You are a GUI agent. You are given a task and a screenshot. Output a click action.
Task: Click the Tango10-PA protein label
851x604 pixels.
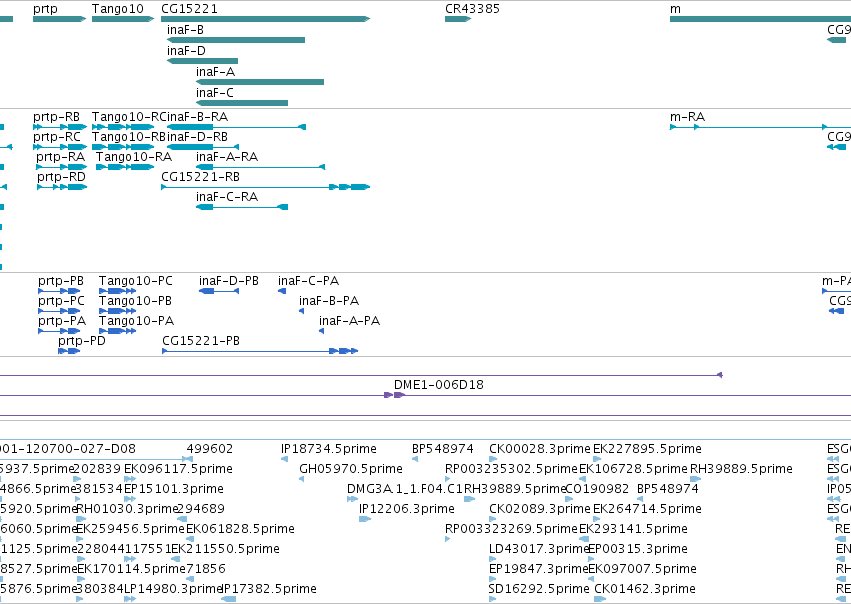(136, 321)
